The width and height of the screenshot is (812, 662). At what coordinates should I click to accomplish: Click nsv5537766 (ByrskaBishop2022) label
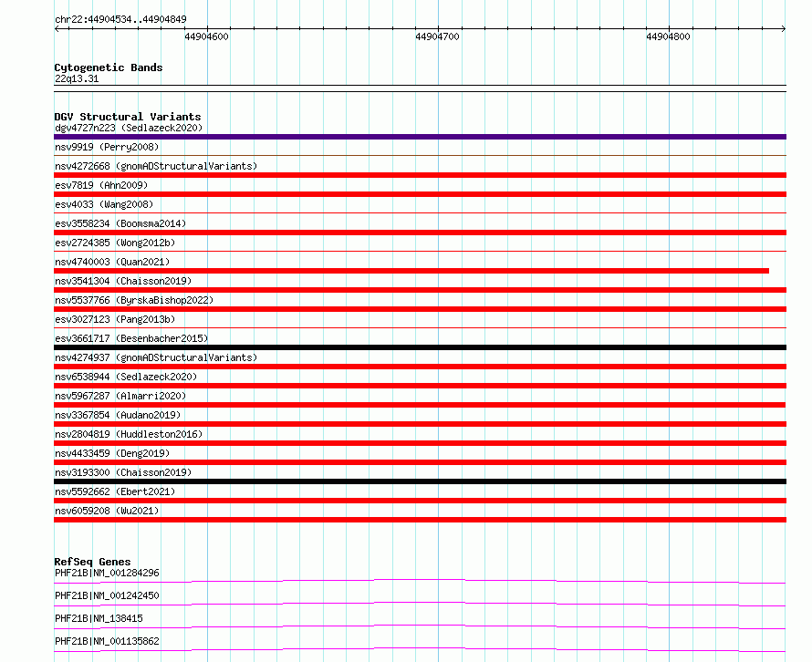[x=134, y=300]
